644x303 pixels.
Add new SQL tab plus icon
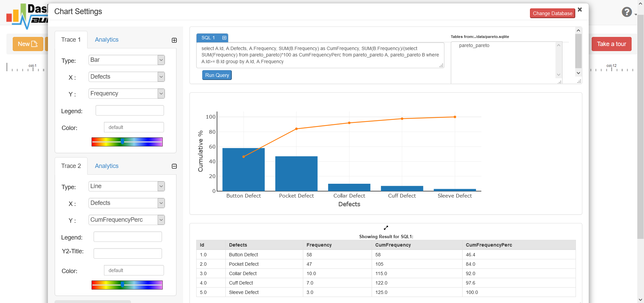224,38
